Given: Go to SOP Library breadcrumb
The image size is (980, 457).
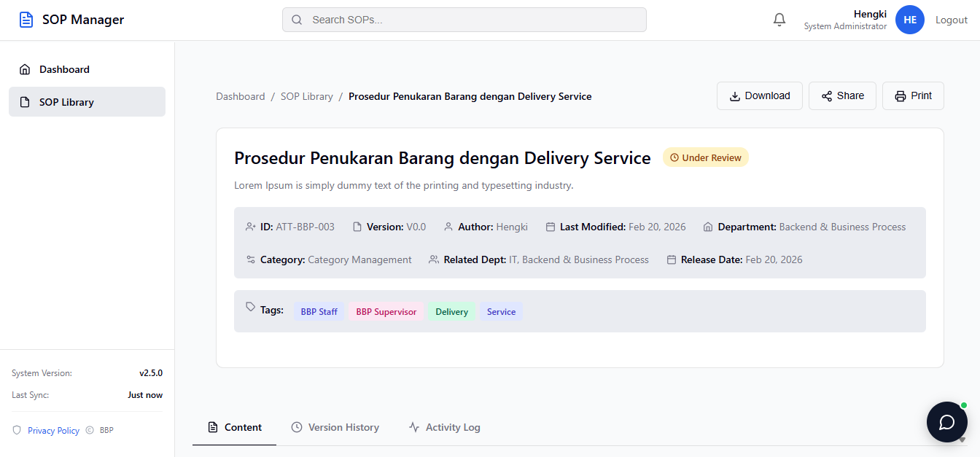Looking at the screenshot, I should point(307,96).
